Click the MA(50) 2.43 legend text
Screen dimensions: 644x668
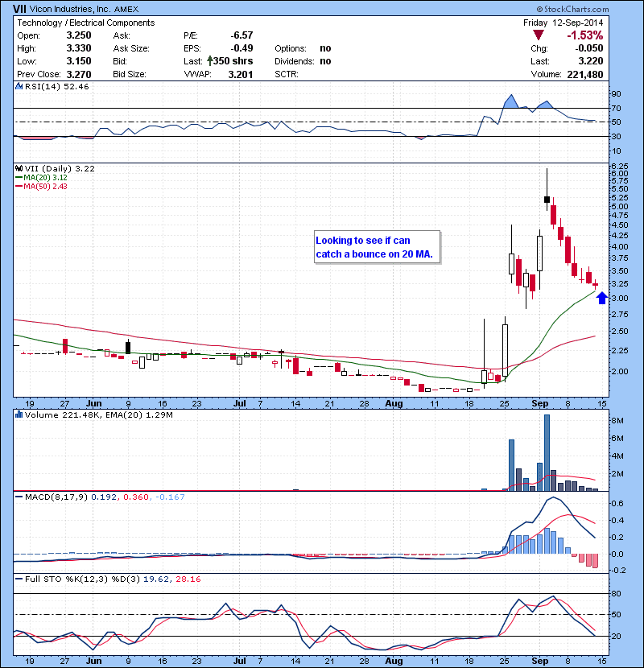click(x=45, y=187)
